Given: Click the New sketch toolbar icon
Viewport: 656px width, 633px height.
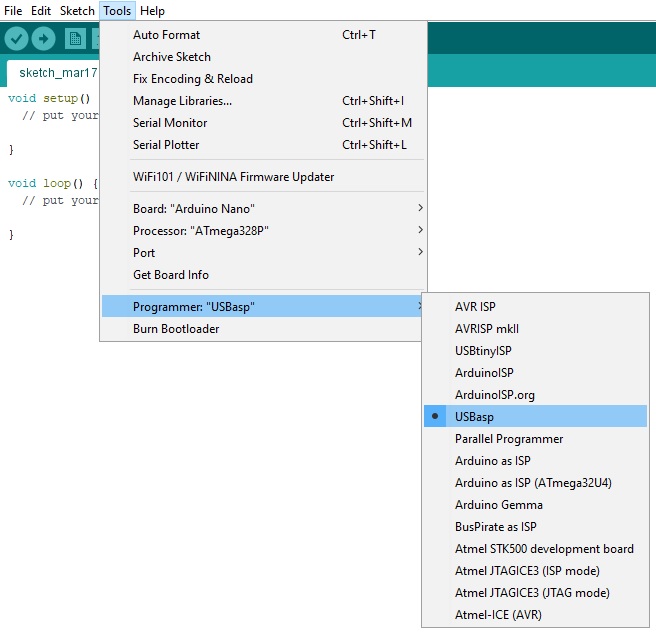Looking at the screenshot, I should [75, 39].
